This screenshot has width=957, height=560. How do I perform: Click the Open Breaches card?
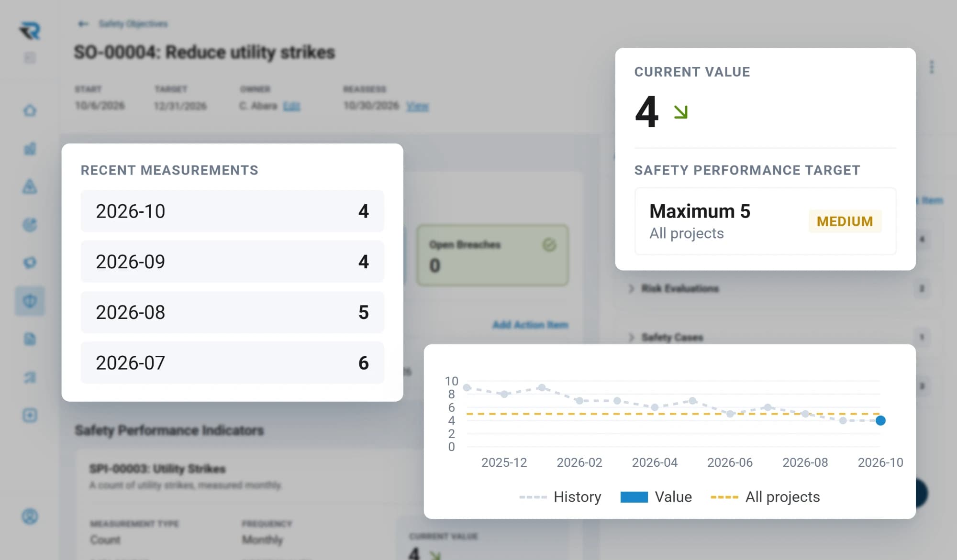[492, 255]
